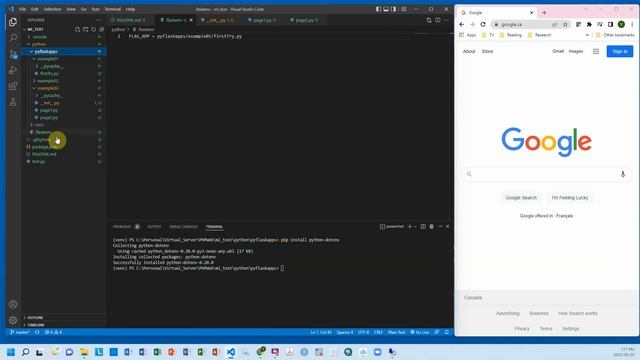Open Customize Layout button in title bar
The height and width of the screenshot is (360, 640).
[x=404, y=9]
